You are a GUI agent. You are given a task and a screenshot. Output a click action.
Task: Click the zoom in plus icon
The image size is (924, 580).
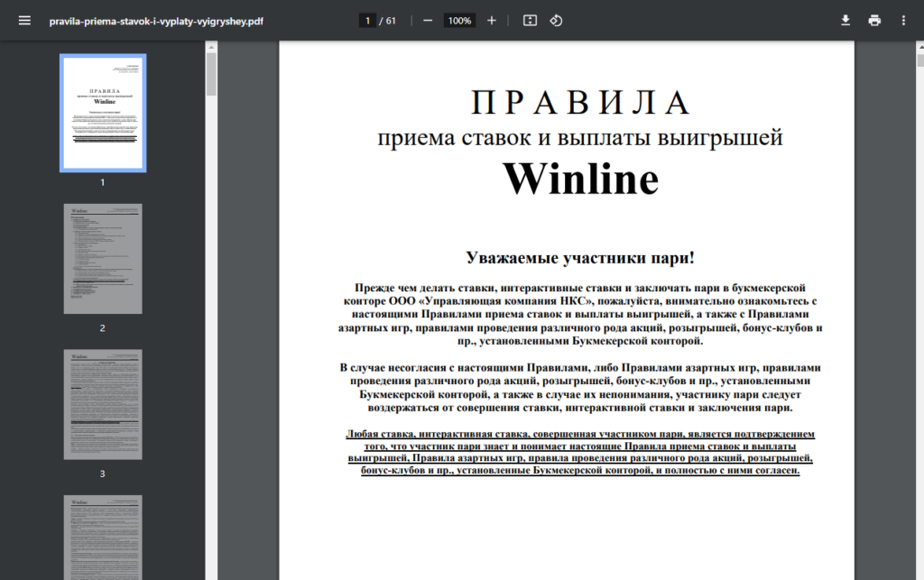tap(492, 21)
